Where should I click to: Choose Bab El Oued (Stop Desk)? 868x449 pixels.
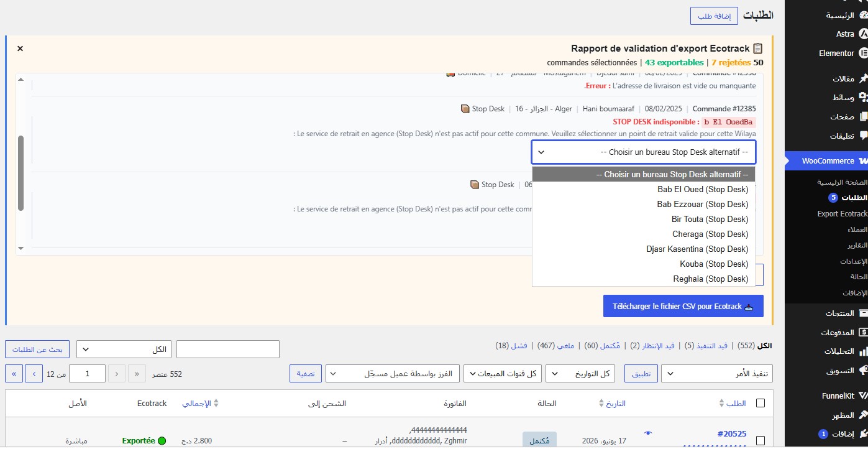[x=644, y=189]
